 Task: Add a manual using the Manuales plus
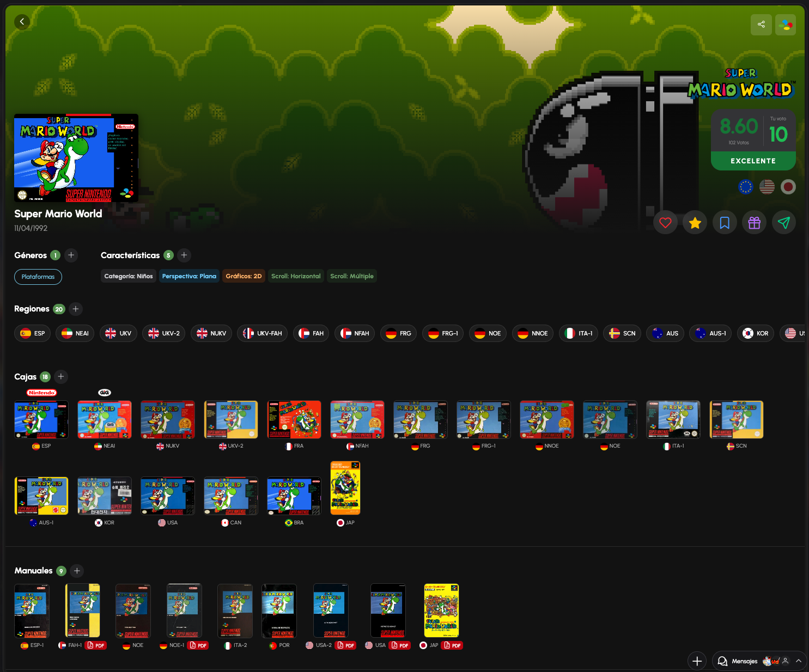click(77, 571)
